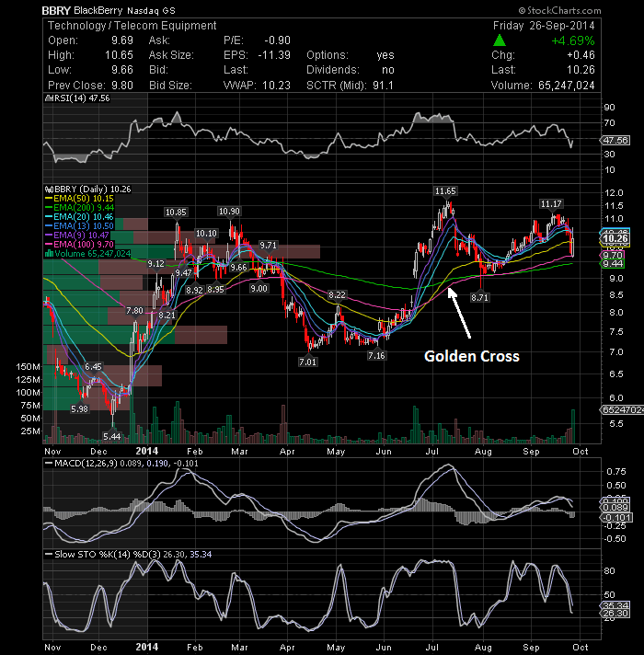Click the green up-triangle change indicator
Image resolution: width=644 pixels, height=655 pixels.
pyautogui.click(x=499, y=40)
